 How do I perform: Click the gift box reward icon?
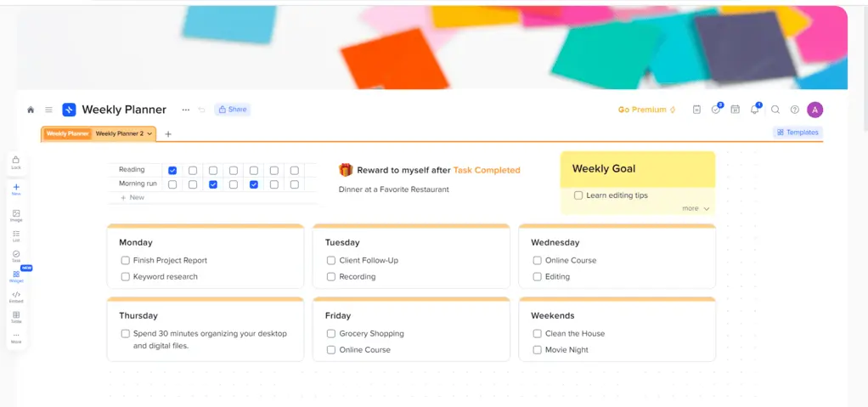click(x=346, y=170)
